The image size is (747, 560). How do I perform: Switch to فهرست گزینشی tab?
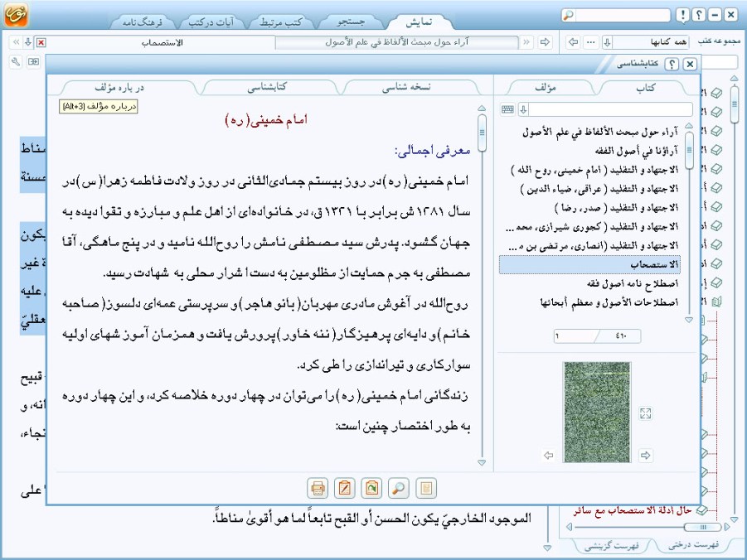(x=612, y=546)
